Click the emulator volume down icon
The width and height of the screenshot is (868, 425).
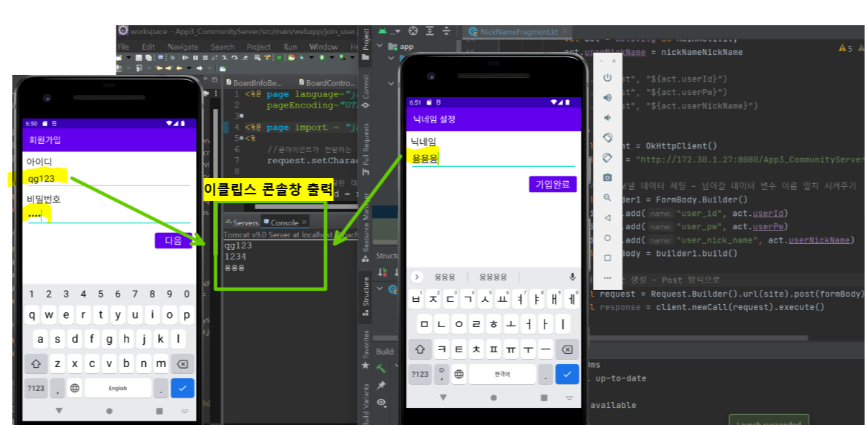click(608, 117)
